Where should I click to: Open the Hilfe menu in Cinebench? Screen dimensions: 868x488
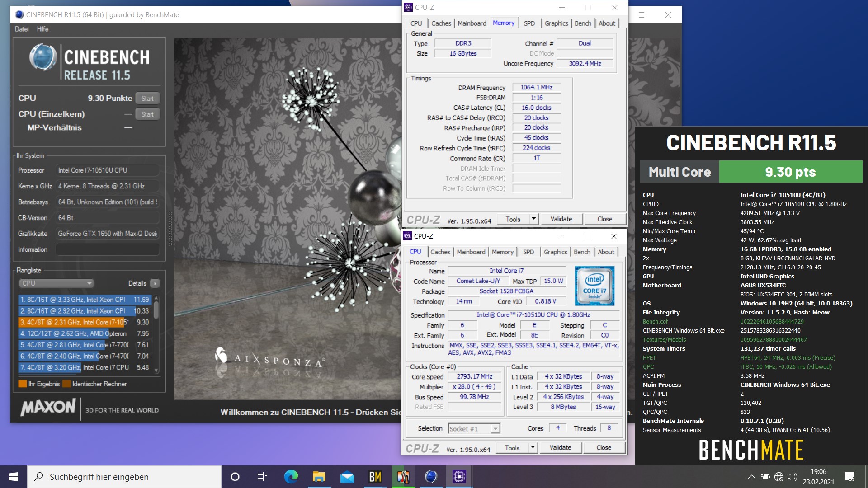point(42,29)
